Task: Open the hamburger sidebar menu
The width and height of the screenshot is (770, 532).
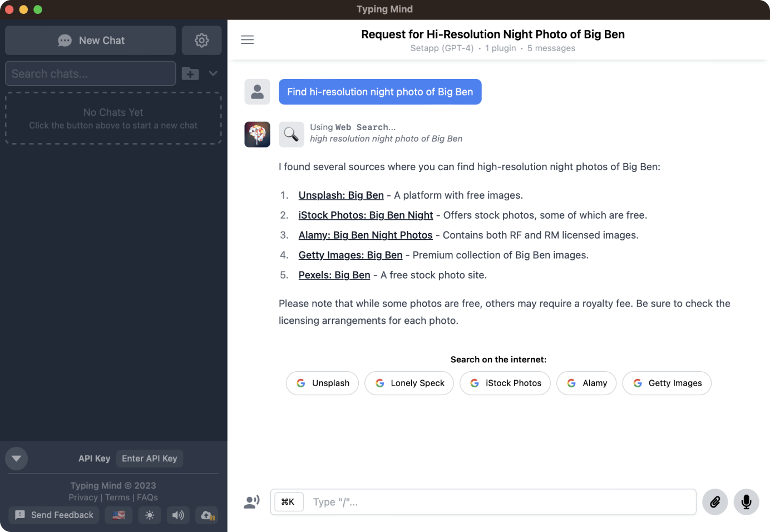Action: click(x=248, y=40)
